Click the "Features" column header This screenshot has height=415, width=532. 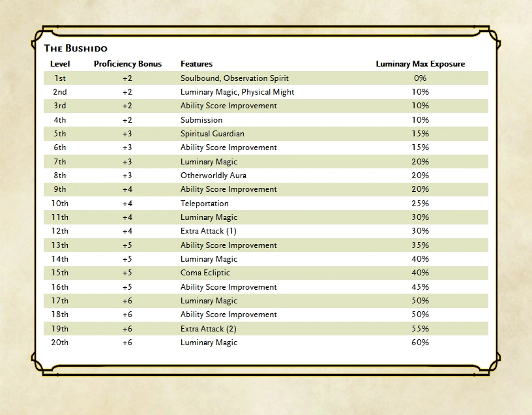196,64
